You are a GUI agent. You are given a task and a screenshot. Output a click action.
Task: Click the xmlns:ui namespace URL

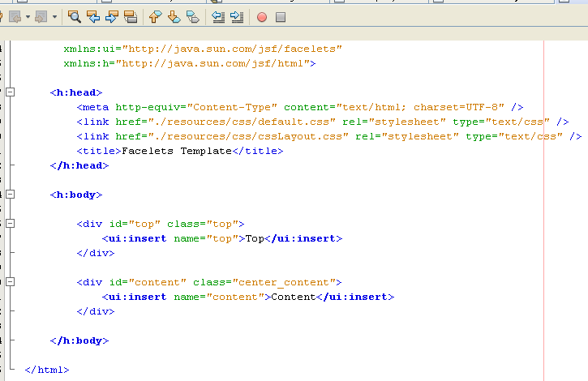click(x=233, y=49)
